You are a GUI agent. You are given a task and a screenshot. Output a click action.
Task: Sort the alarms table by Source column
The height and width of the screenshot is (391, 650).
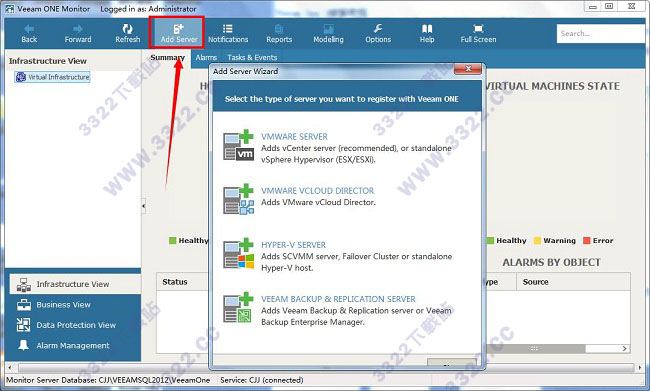[x=535, y=282]
